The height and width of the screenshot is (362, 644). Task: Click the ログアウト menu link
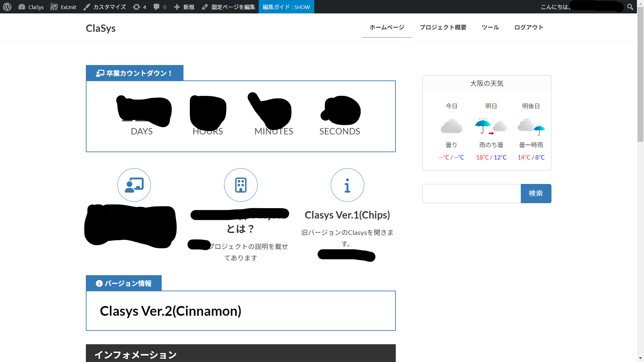(529, 27)
